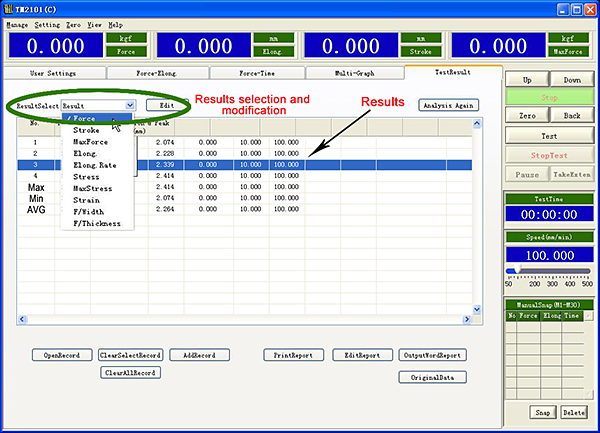Click the Speed value field showing 100.000
Screen dimensions: 600x433
point(549,257)
